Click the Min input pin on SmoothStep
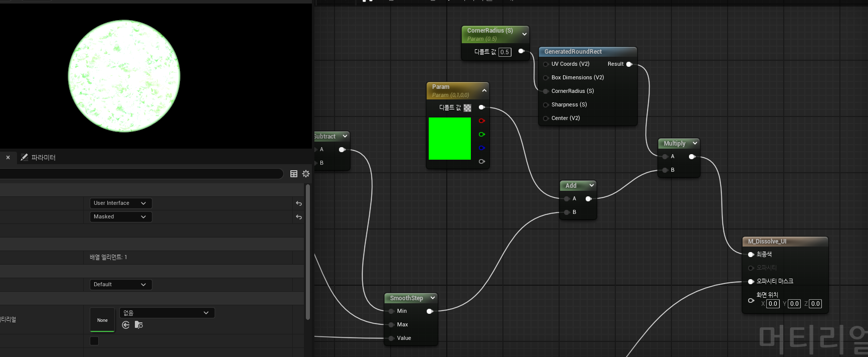 coord(391,311)
